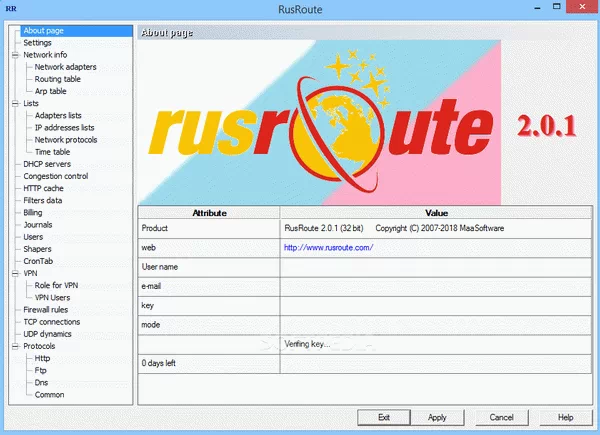Click the Cancel button
This screenshot has width=600, height=435.
pyautogui.click(x=502, y=417)
